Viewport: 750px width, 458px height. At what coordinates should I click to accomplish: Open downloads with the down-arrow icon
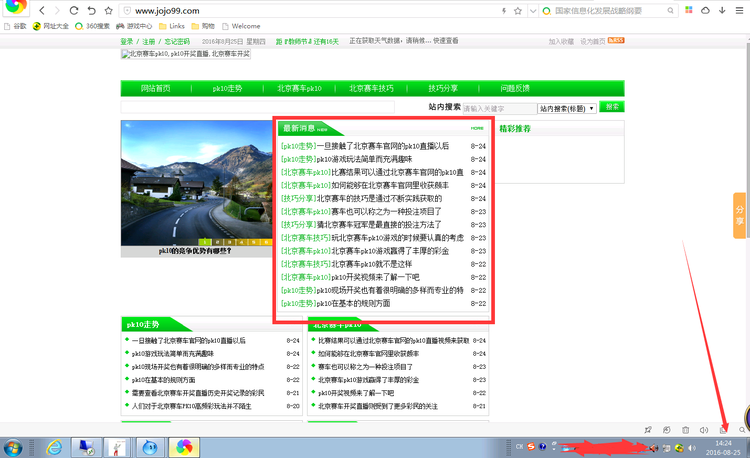coord(722,10)
